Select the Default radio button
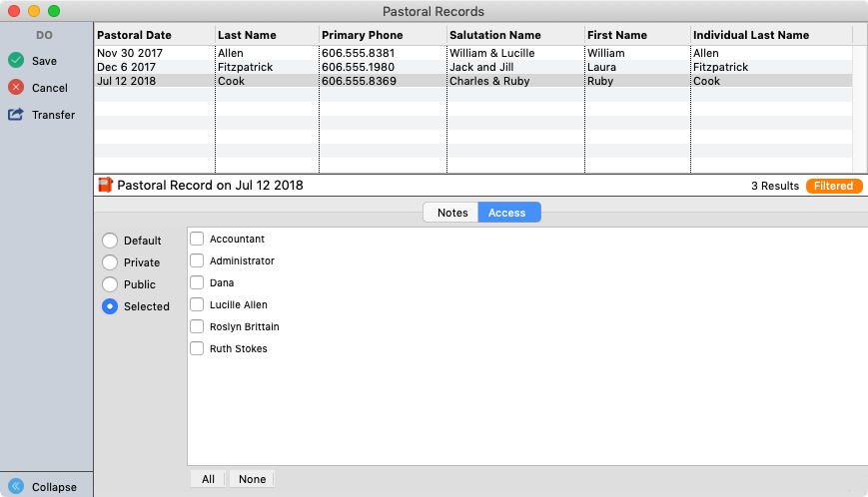868x497 pixels. [x=110, y=241]
